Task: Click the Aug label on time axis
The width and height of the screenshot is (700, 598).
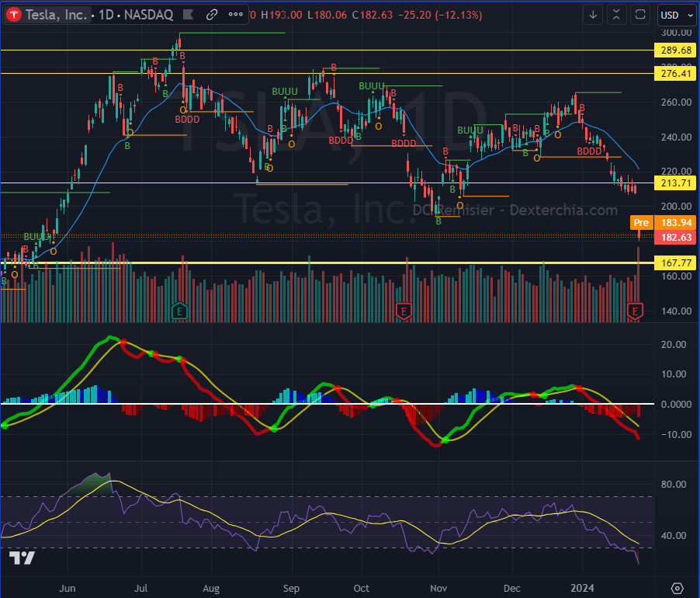Action: point(211,588)
